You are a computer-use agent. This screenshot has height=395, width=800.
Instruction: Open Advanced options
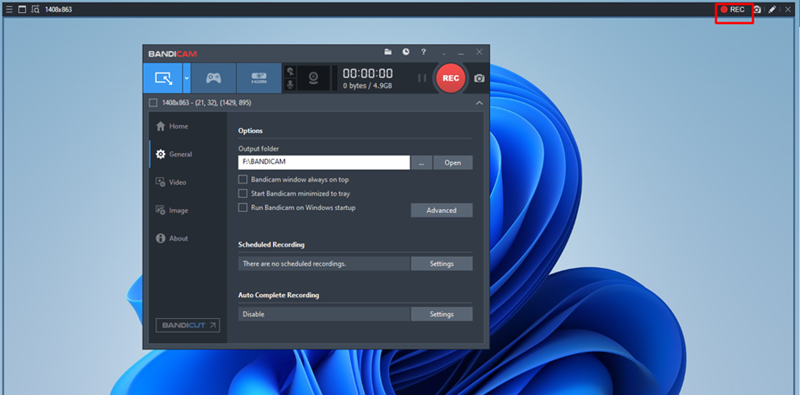[441, 210]
